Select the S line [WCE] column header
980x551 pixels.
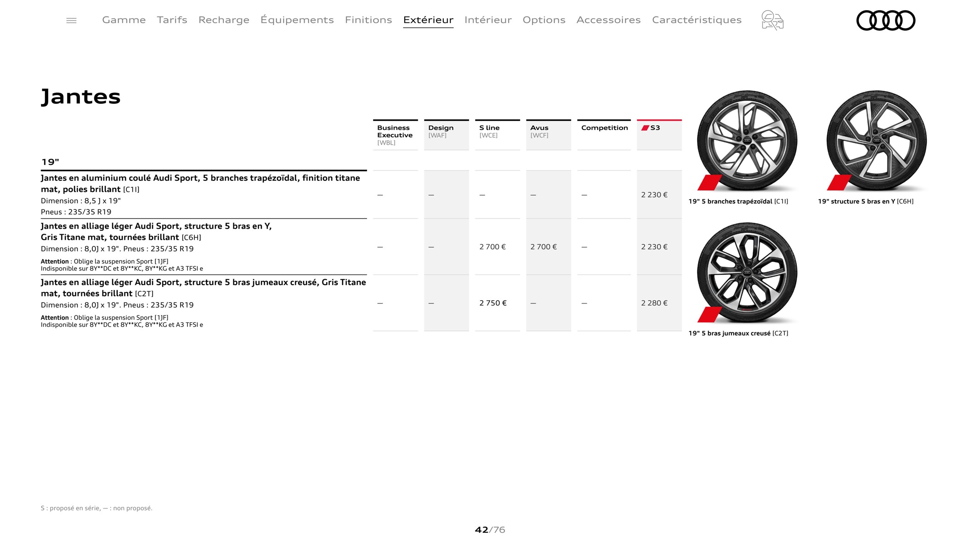(497, 135)
